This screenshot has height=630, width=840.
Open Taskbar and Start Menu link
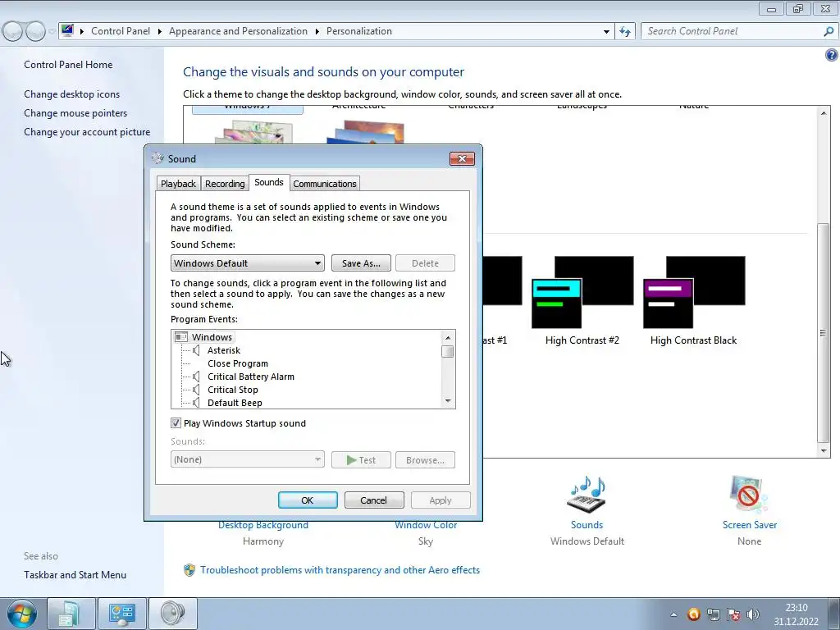(75, 575)
